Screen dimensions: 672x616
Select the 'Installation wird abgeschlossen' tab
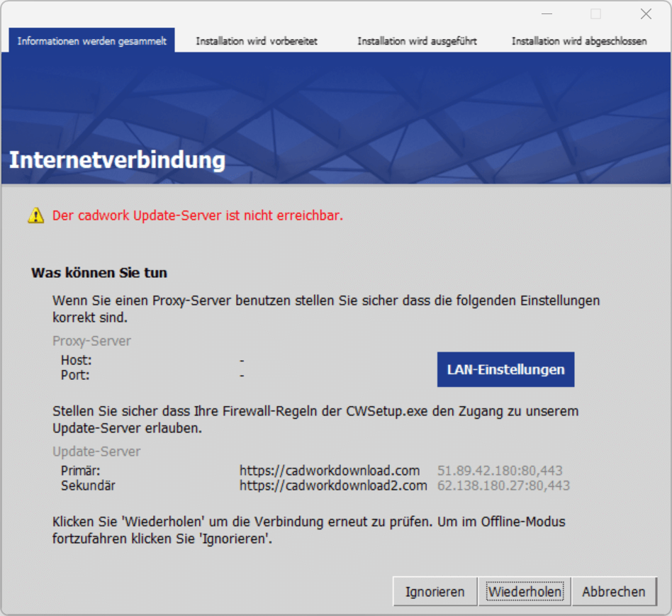pos(578,40)
